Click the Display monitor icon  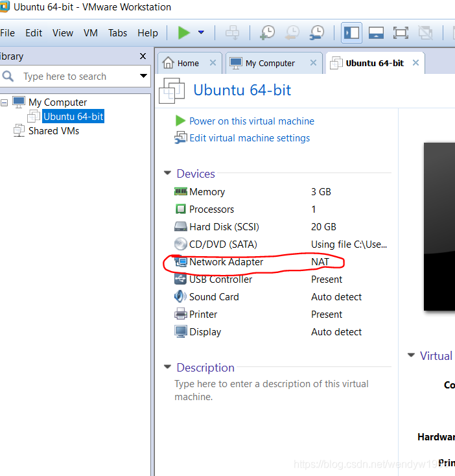tap(180, 331)
